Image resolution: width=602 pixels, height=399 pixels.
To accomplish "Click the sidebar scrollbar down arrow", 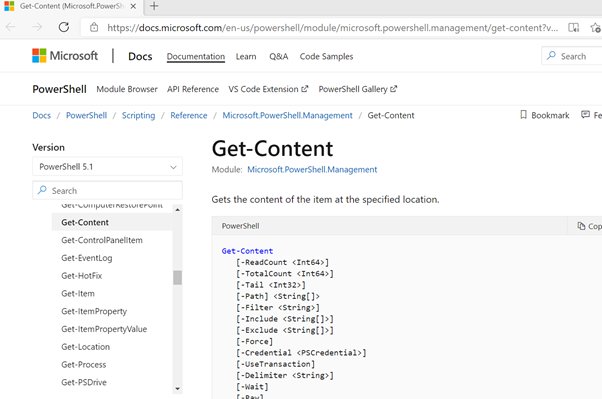I will pos(177,389).
